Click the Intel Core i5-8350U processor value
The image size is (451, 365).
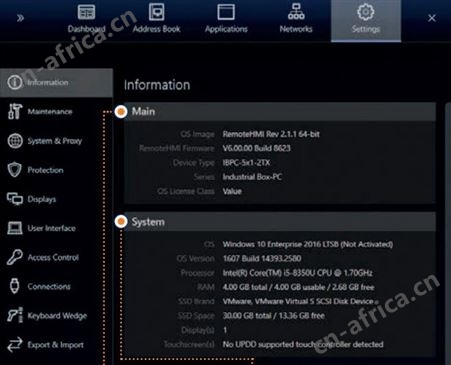point(298,273)
